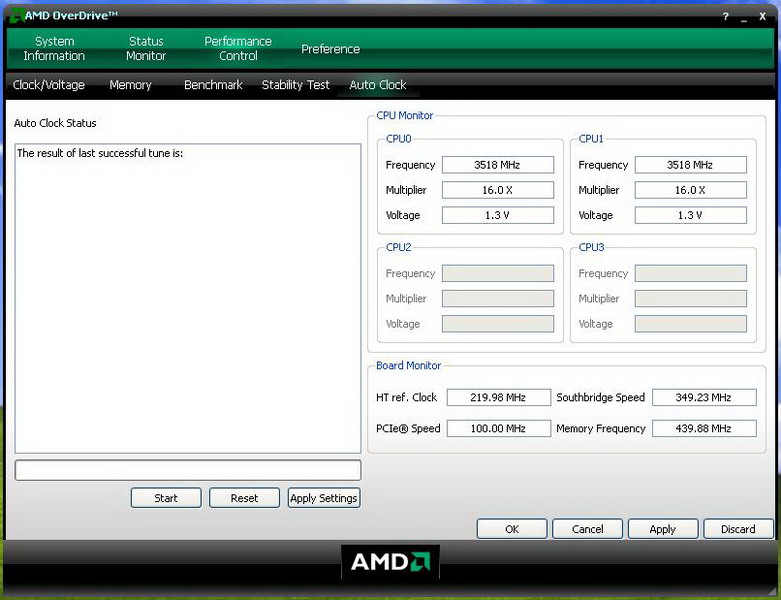Click the Apply Settings button
The width and height of the screenshot is (781, 600).
[324, 498]
